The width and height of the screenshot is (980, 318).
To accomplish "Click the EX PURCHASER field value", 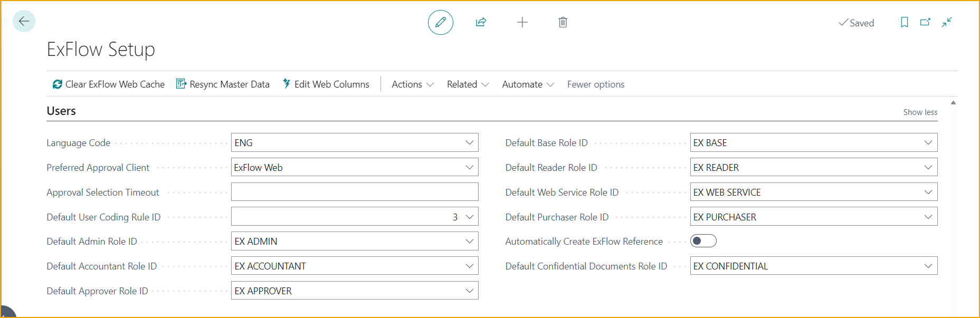I will 725,217.
